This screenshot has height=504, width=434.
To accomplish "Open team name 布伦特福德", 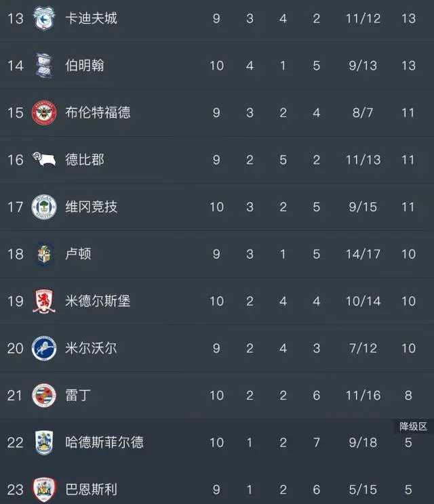I will (98, 113).
